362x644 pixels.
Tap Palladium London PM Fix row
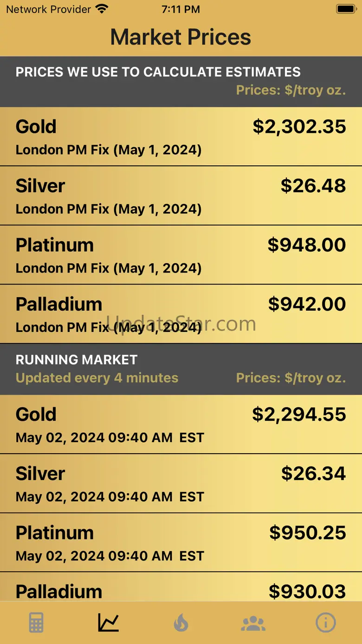point(181,314)
